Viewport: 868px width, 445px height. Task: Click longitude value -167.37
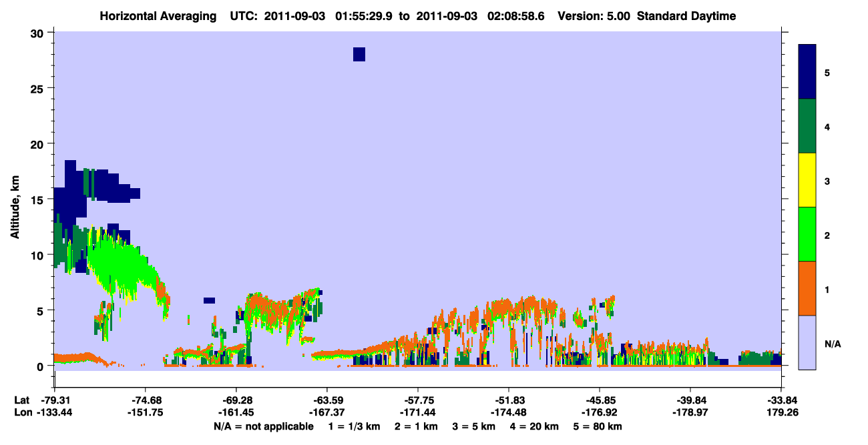point(327,412)
